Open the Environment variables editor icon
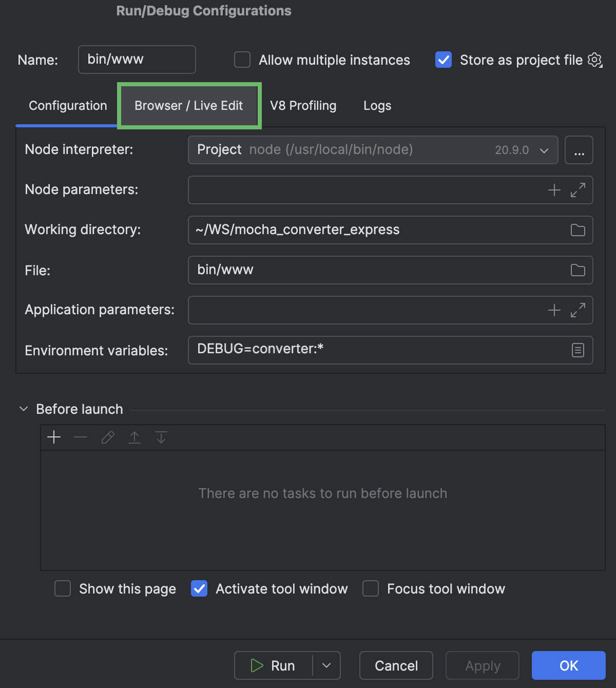The height and width of the screenshot is (688, 616). point(577,350)
